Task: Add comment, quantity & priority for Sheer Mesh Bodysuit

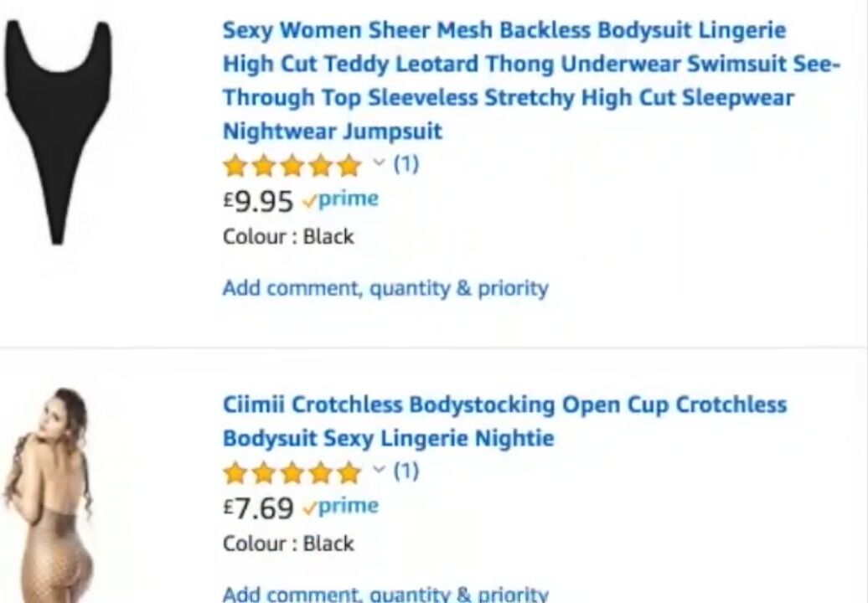Action: click(385, 288)
